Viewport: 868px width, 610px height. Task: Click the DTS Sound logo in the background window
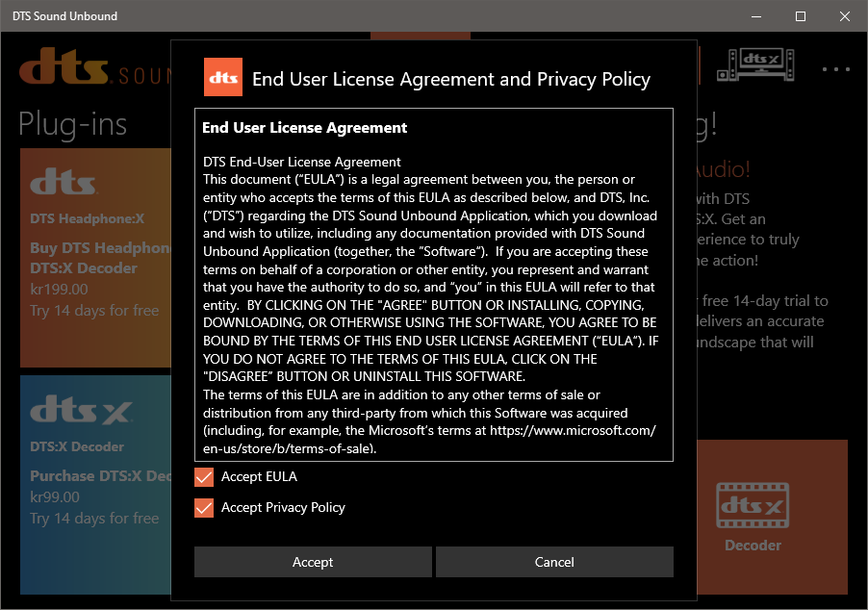click(x=95, y=66)
